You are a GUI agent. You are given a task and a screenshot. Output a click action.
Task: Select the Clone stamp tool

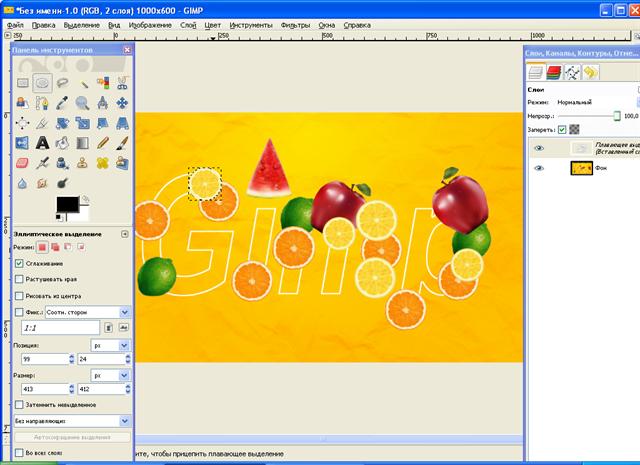[82, 163]
